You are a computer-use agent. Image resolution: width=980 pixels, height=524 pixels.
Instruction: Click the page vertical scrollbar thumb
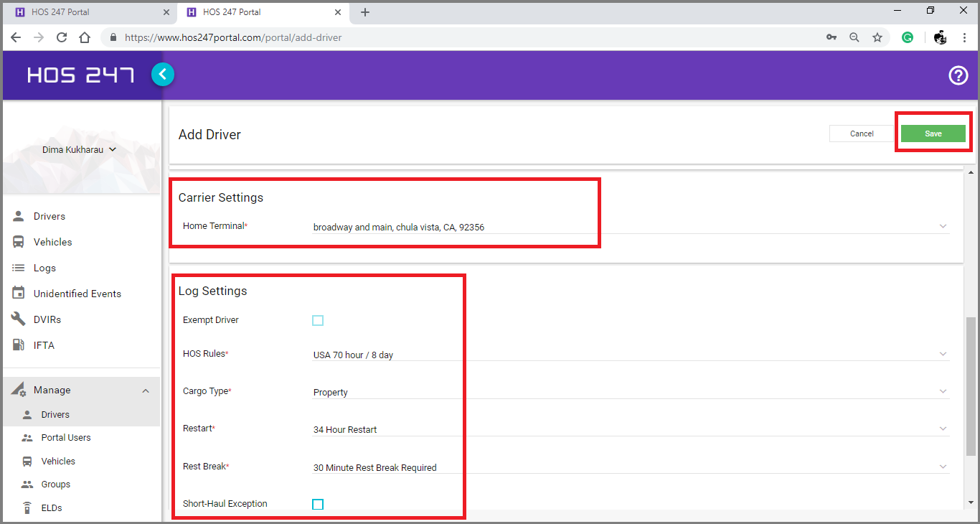point(971,386)
